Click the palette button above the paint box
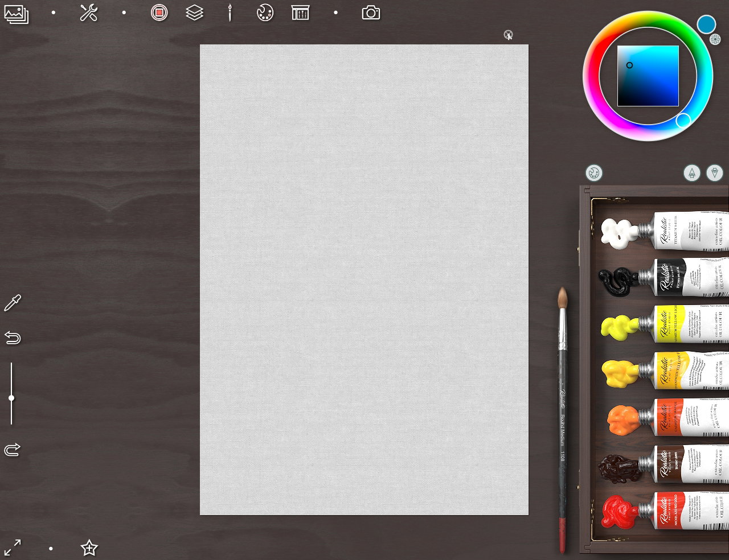Screen dimensions: 729x560 point(593,173)
